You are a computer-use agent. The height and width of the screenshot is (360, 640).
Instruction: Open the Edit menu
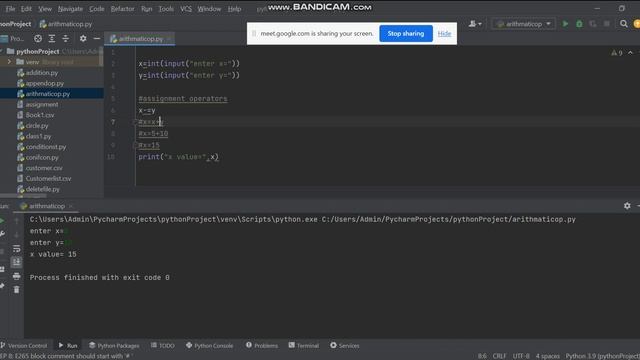pos(26,9)
